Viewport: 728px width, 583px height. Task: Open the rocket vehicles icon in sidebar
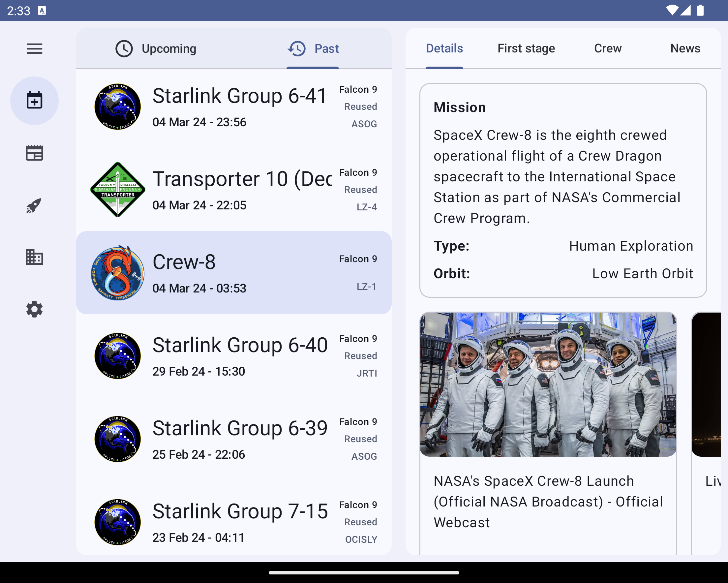(34, 205)
